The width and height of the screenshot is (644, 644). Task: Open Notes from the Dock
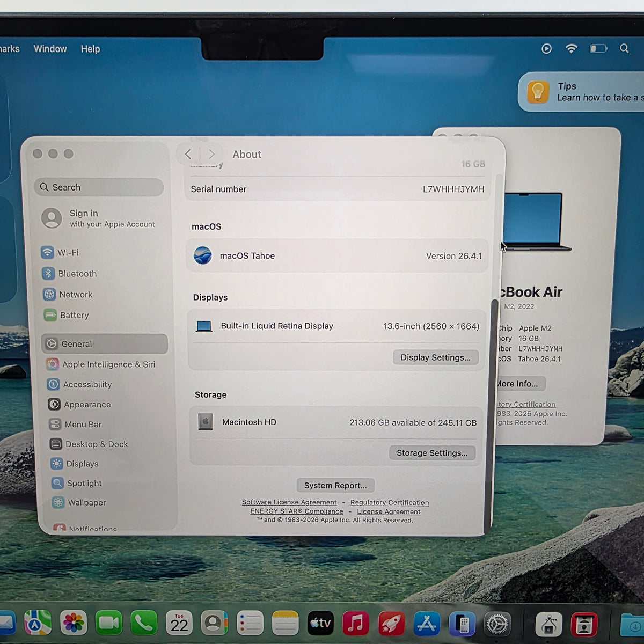(285, 624)
